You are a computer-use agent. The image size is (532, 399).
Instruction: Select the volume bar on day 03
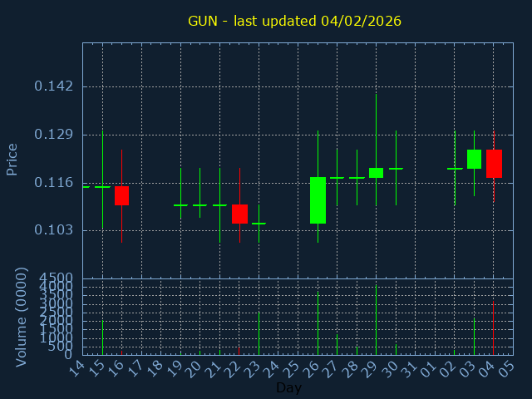coord(474,337)
